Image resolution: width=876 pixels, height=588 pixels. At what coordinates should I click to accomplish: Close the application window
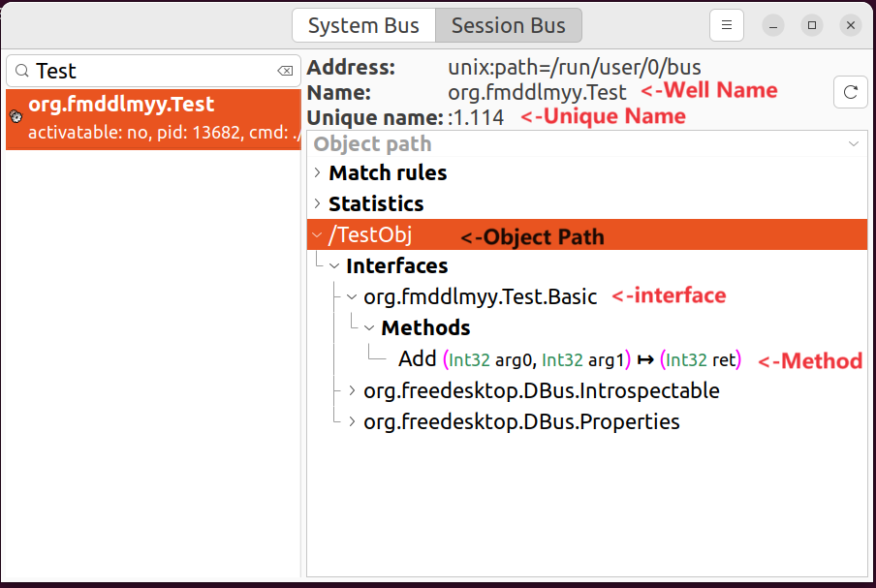[x=850, y=25]
